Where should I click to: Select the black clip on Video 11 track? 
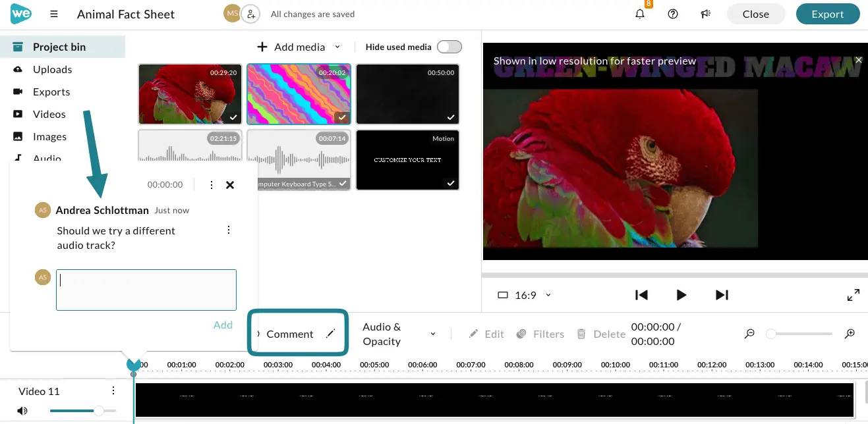pos(494,400)
